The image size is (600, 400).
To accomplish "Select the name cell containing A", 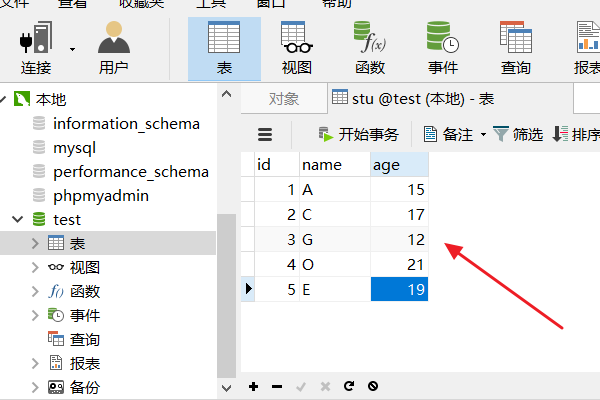I will coord(335,189).
